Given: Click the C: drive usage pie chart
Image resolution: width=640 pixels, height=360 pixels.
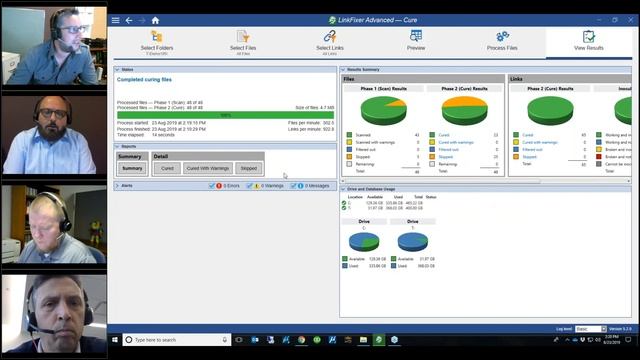Looking at the screenshot, I should coord(364,242).
